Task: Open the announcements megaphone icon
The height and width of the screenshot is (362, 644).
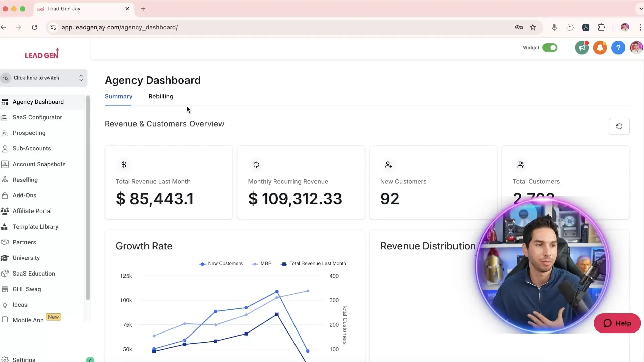Action: pos(582,48)
